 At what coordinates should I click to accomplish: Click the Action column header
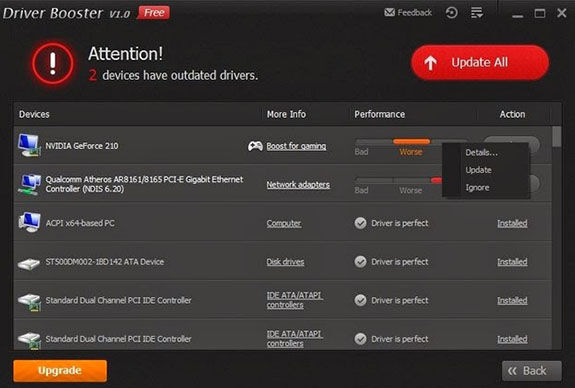(x=512, y=114)
